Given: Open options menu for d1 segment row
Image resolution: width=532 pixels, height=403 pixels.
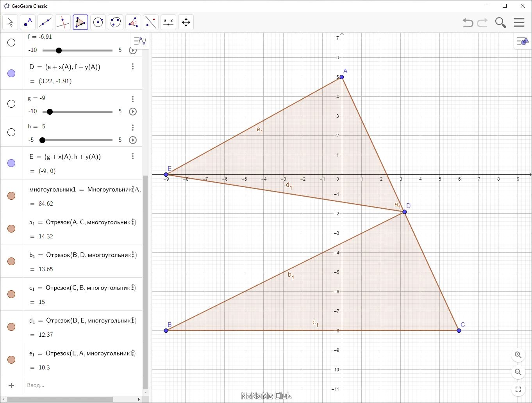Looking at the screenshot, I should click(x=133, y=320).
